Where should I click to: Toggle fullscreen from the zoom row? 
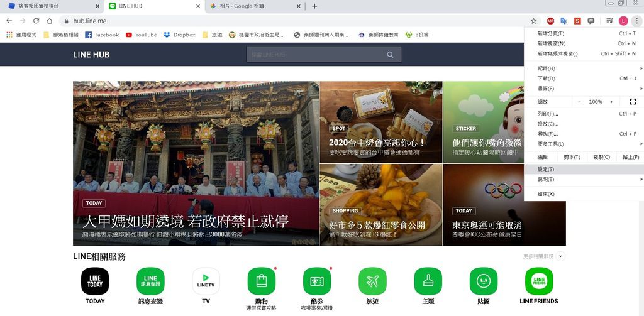pyautogui.click(x=632, y=101)
